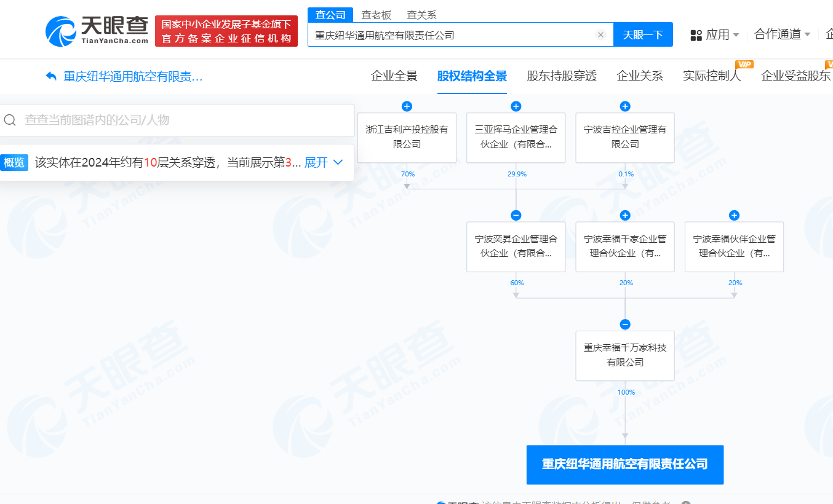833x504 pixels.
Task: Click the graph search field 查查当前图谱内的公司/人物
Action: [x=177, y=120]
